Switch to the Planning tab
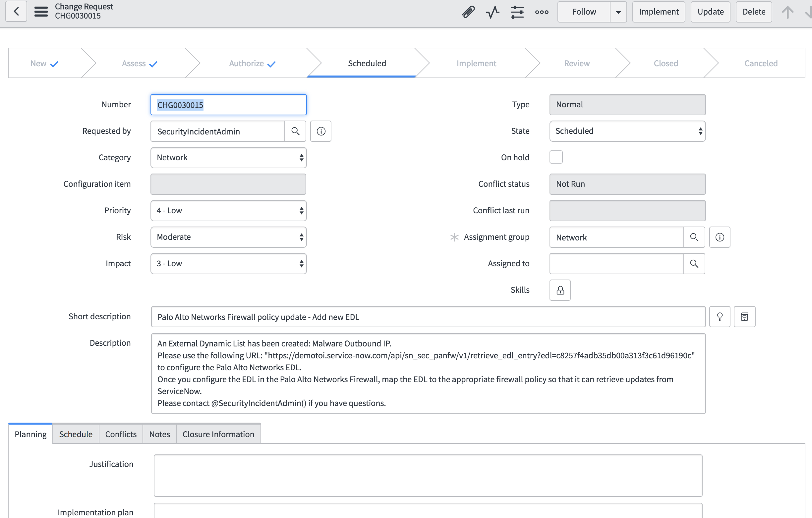 point(30,434)
